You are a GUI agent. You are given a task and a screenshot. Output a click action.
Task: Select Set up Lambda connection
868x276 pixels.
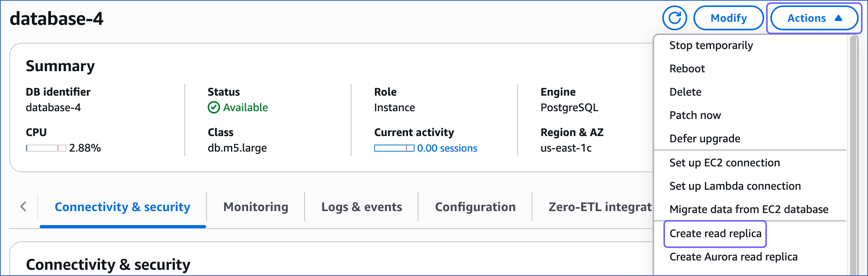[735, 186]
